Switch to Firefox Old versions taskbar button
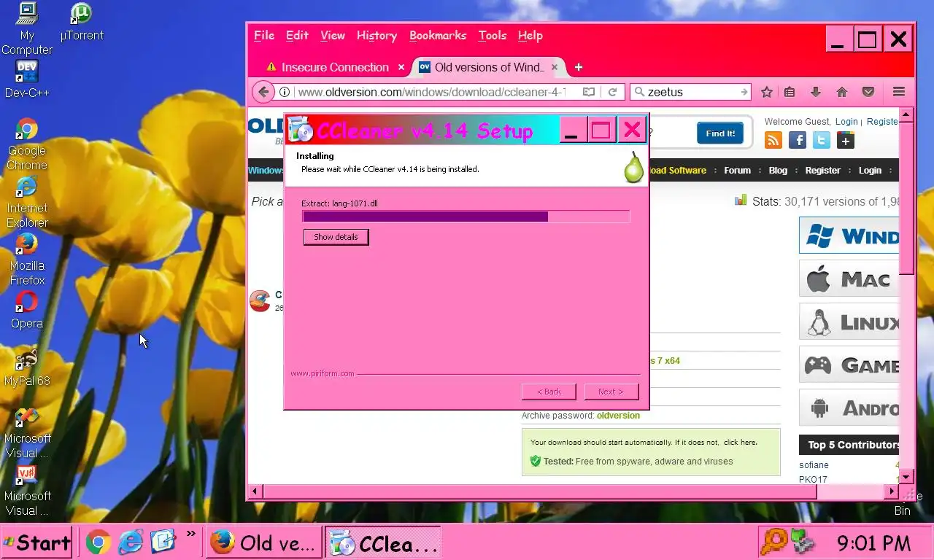Image resolution: width=934 pixels, height=560 pixels. point(263,542)
